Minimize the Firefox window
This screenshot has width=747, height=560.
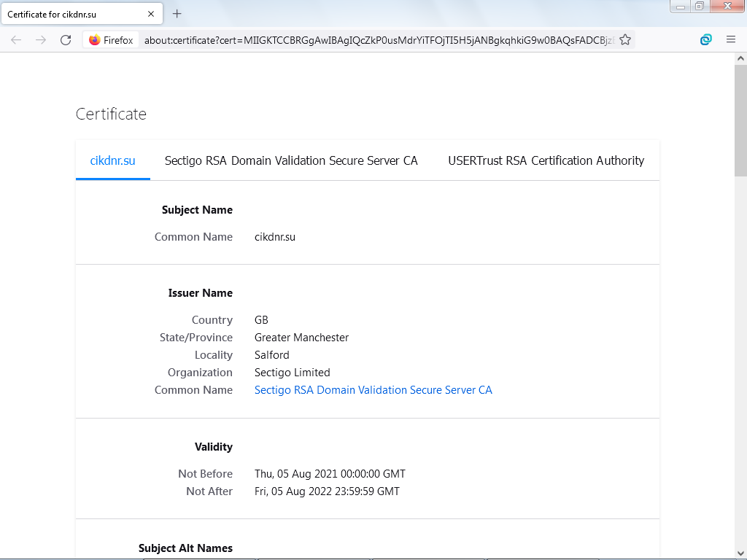click(681, 6)
